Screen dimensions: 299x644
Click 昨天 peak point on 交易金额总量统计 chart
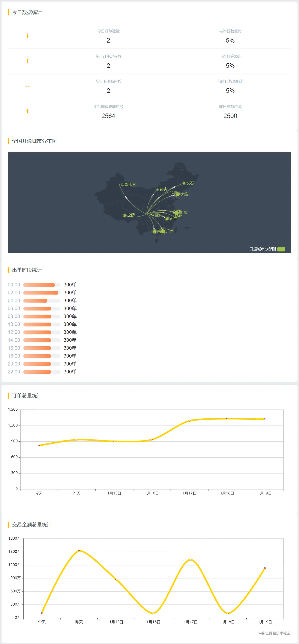pyautogui.click(x=79, y=551)
